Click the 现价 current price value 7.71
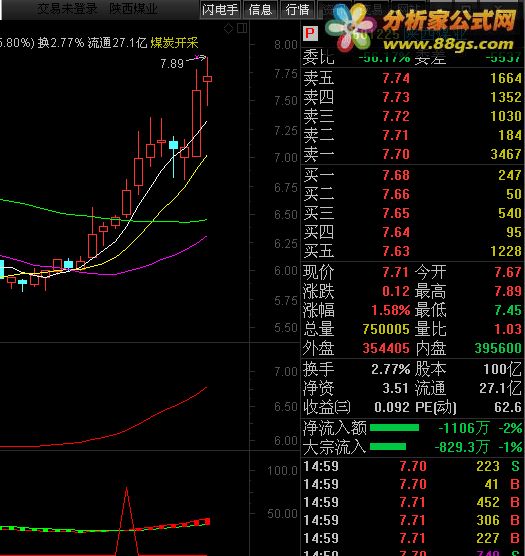525x556 pixels. coord(396,272)
